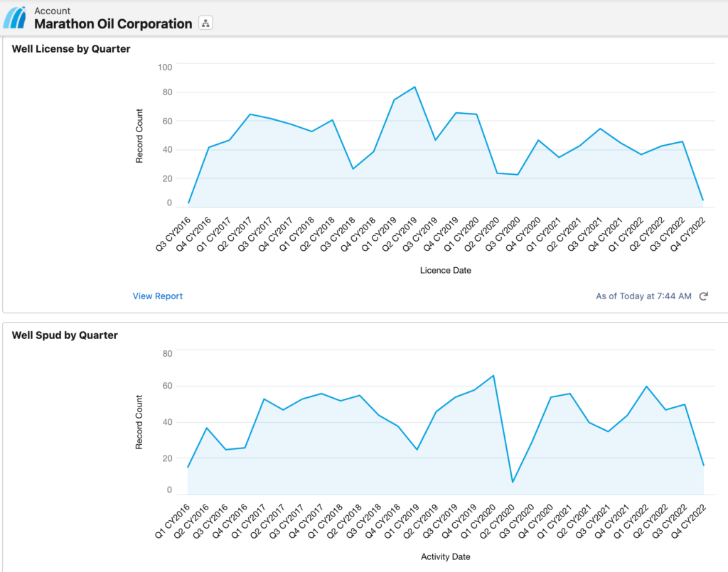Screen dimensions: 728x572
Task: Click Record Count label on Well License chart
Action: click(139, 136)
